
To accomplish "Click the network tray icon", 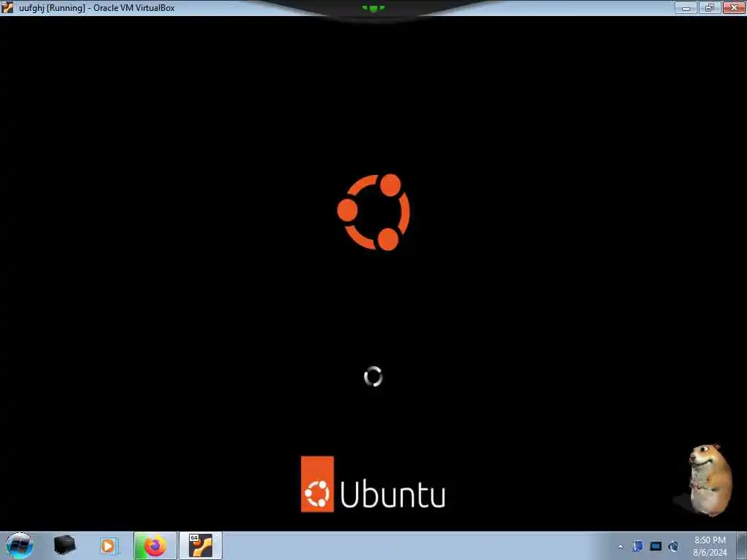I will click(x=638, y=546).
